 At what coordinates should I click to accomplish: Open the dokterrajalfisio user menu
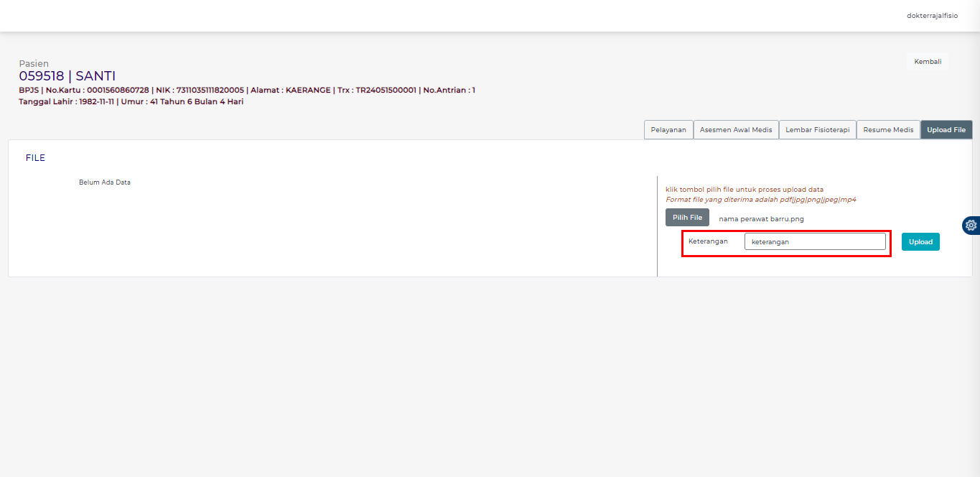[x=932, y=15]
